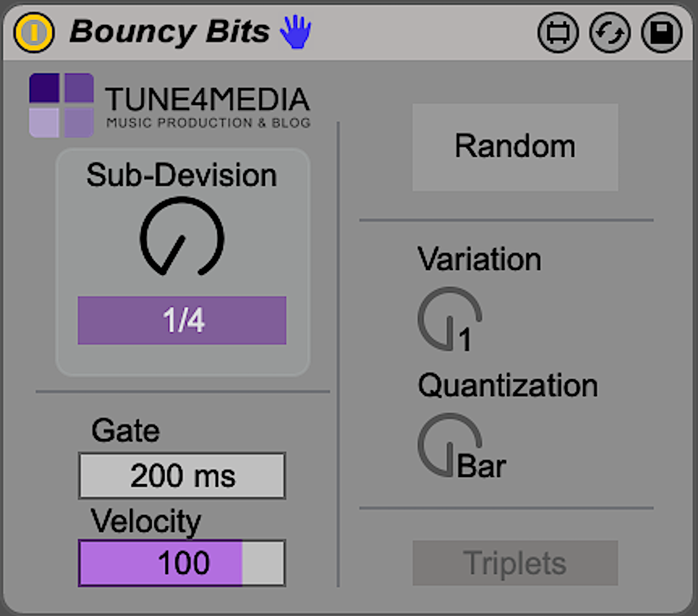Click the hot-swap preset icon
Viewport: 698px width, 616px height.
pyautogui.click(x=610, y=33)
